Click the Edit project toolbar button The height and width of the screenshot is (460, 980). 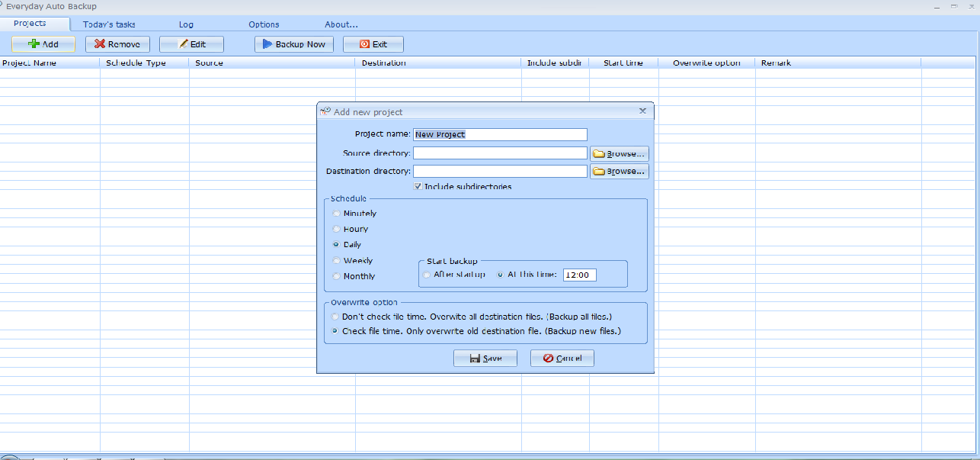191,44
